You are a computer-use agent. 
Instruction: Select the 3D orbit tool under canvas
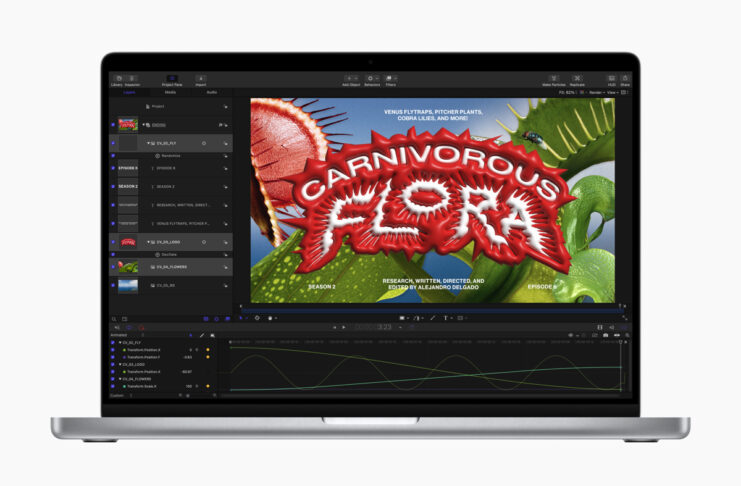click(x=257, y=318)
